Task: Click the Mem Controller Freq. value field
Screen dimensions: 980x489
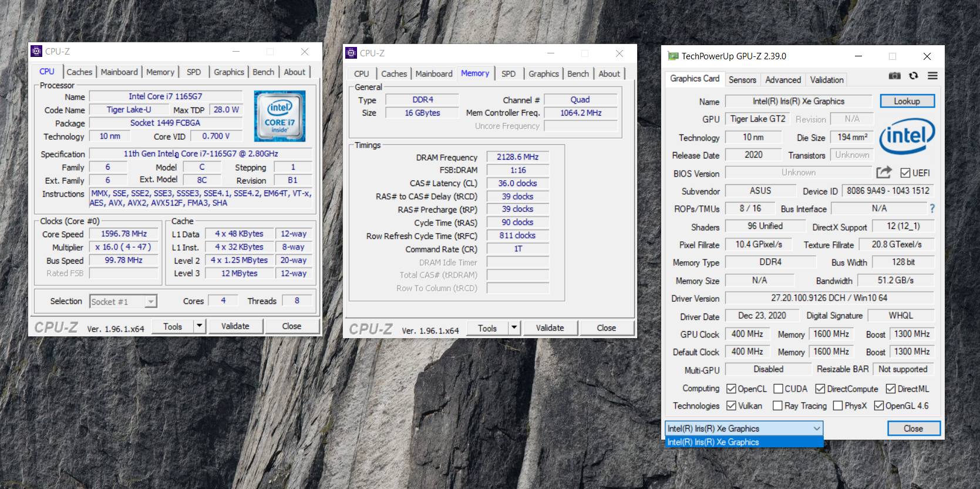Action: 581,113
